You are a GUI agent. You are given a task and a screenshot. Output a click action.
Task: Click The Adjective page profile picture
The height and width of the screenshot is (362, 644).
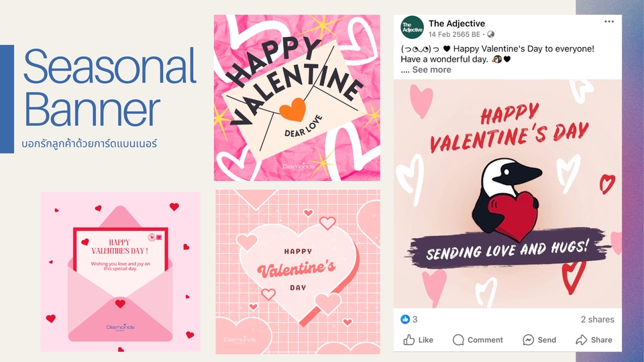tap(412, 27)
